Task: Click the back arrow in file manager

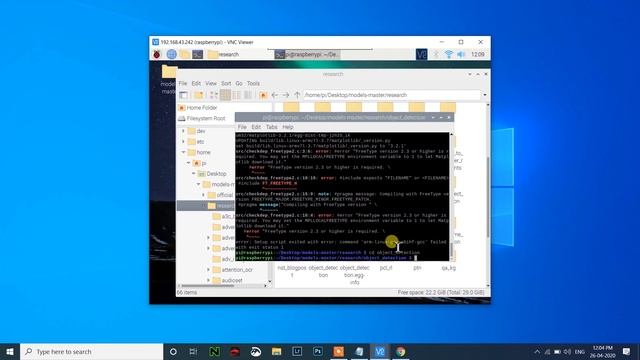Action: [x=275, y=95]
